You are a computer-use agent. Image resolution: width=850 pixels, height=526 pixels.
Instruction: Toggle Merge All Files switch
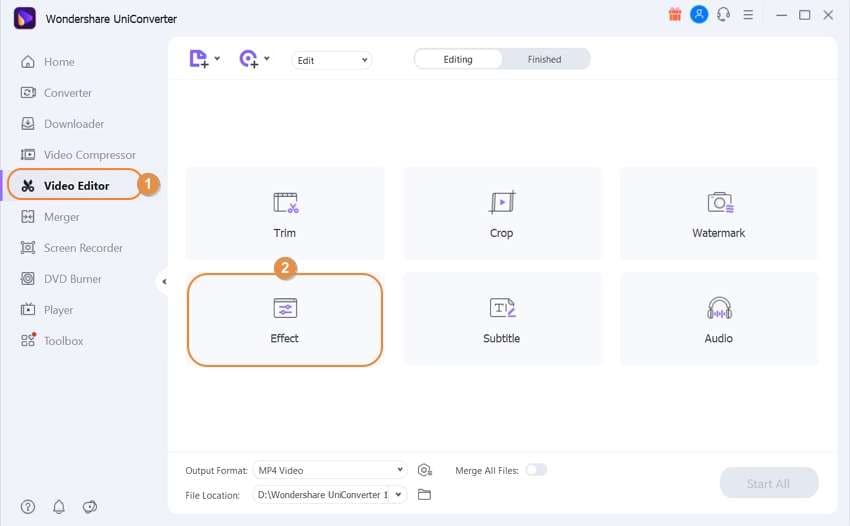point(536,470)
